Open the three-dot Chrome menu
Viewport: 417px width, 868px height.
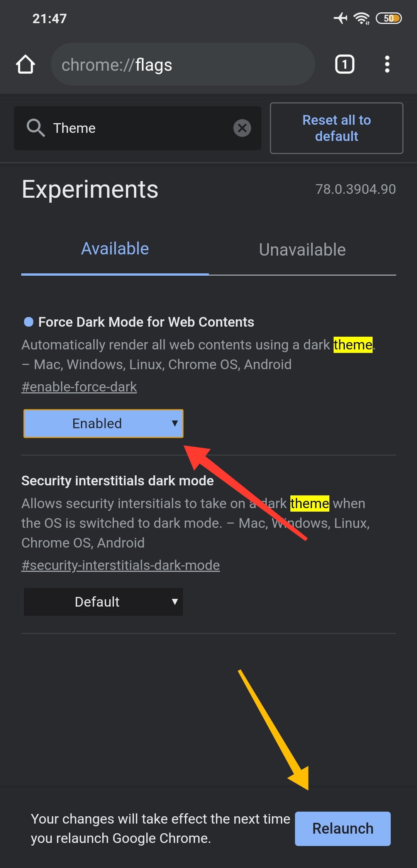[387, 64]
